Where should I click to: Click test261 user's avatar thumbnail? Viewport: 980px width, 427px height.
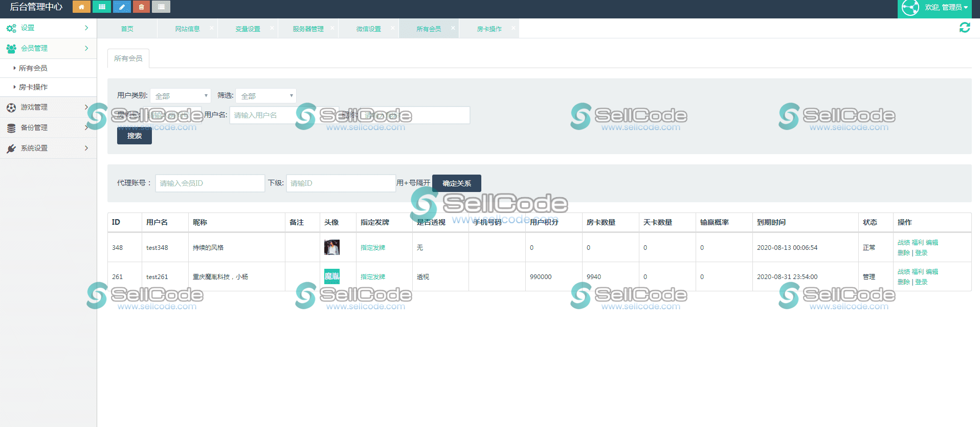tap(331, 276)
